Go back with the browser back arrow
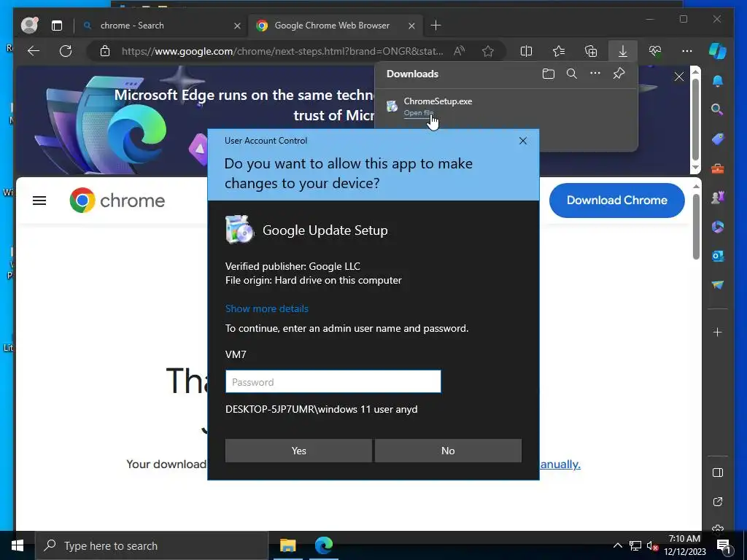The width and height of the screenshot is (747, 560). 34,51
